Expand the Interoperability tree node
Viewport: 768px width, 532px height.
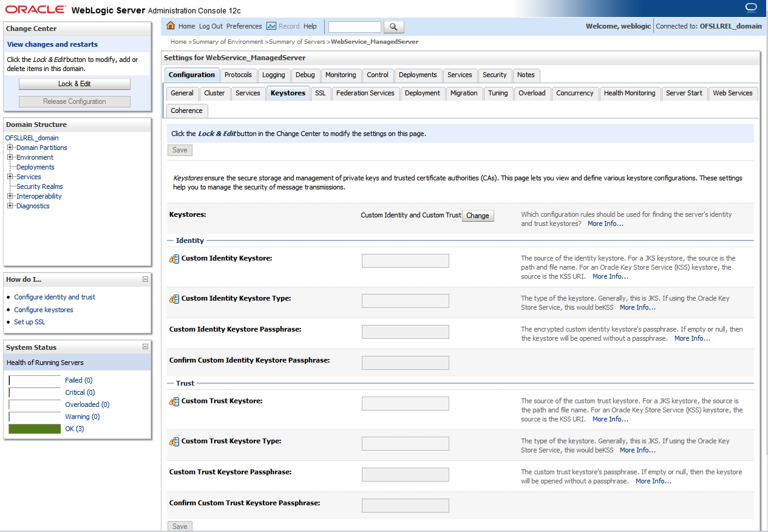click(10, 196)
